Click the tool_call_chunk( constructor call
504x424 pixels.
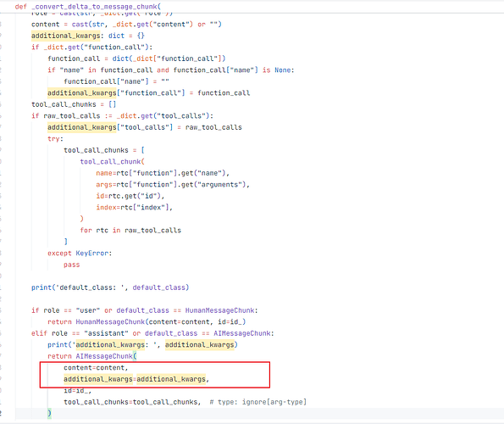[112, 161]
